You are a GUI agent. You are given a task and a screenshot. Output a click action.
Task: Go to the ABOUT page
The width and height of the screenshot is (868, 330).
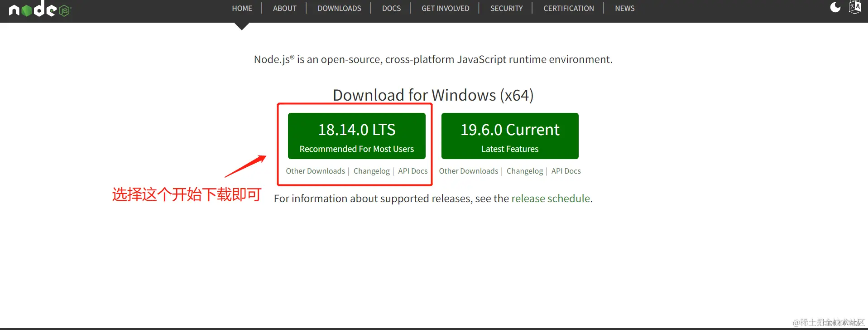285,8
